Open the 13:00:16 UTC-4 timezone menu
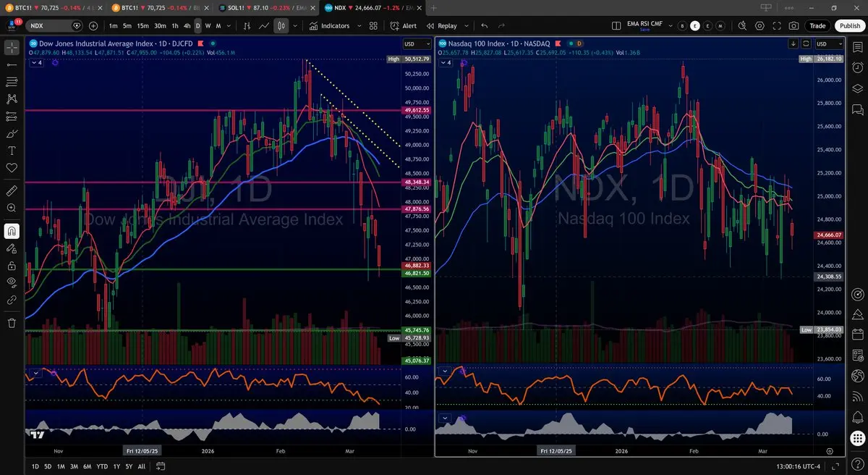Screen dimensions: 868x475 (x=798, y=466)
